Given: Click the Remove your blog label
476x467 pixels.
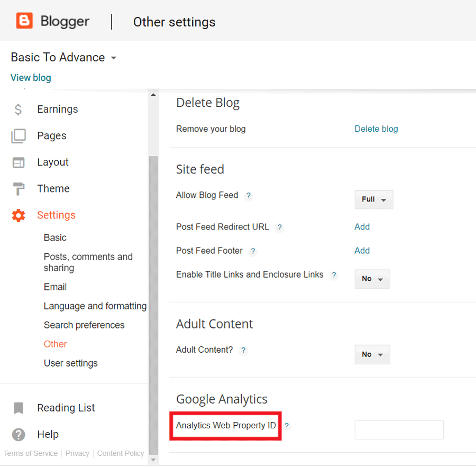Looking at the screenshot, I should pos(210,129).
